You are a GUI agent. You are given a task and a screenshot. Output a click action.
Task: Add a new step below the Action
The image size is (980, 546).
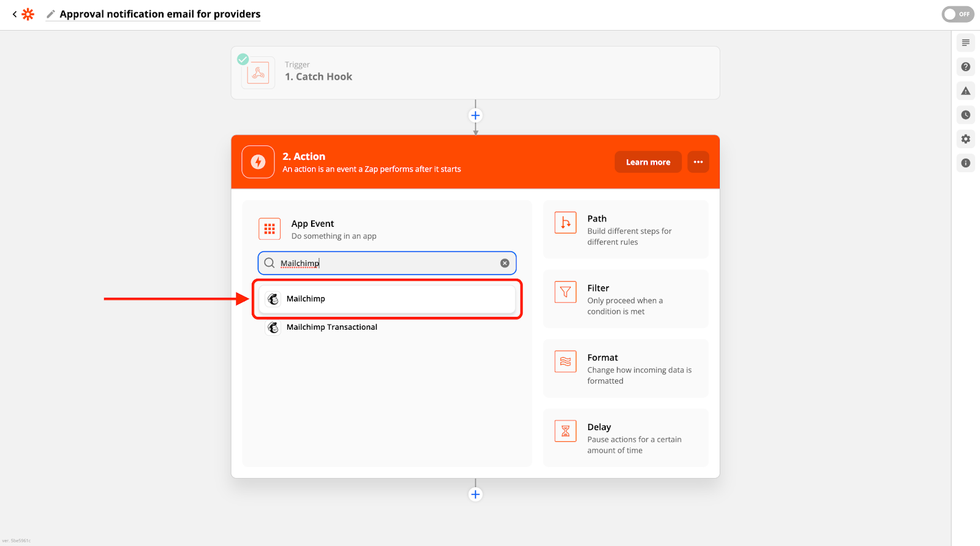475,495
